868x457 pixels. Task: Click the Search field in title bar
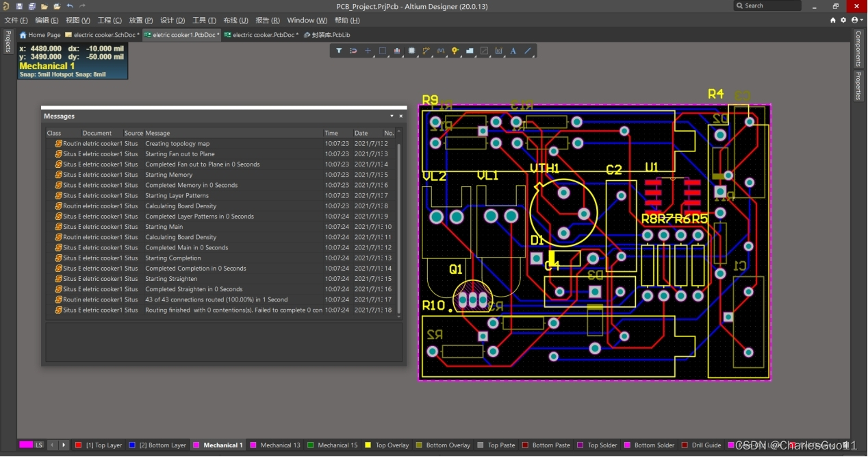[767, 5]
